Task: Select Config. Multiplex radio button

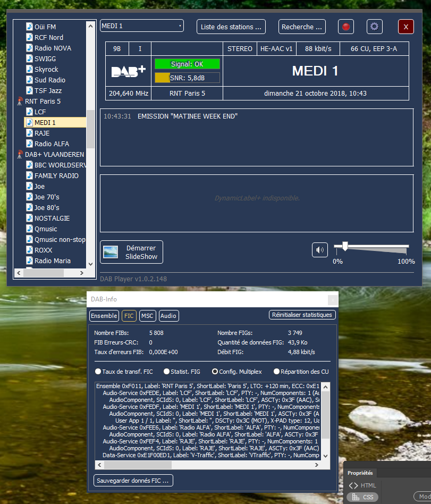Action: point(215,371)
